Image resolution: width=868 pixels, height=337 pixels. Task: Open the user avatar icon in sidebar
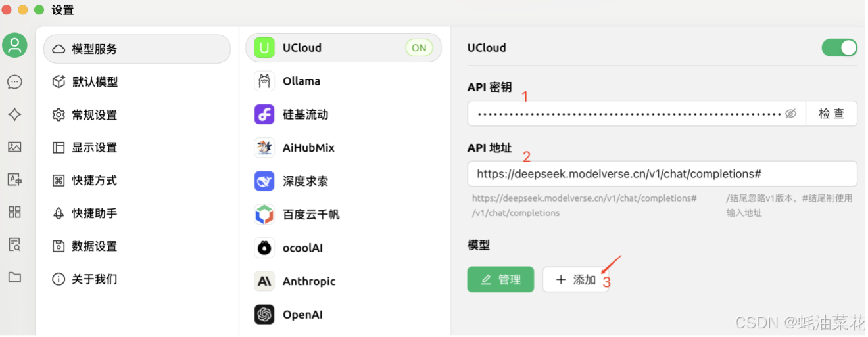coord(14,45)
